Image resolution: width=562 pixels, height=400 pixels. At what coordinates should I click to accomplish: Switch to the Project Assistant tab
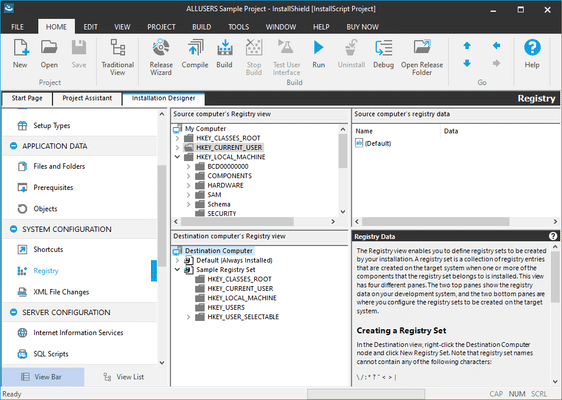point(87,98)
